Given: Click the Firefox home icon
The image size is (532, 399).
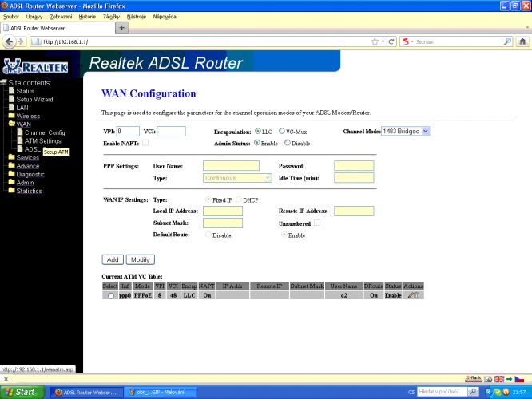Looking at the screenshot, I should pyautogui.click(x=522, y=41).
